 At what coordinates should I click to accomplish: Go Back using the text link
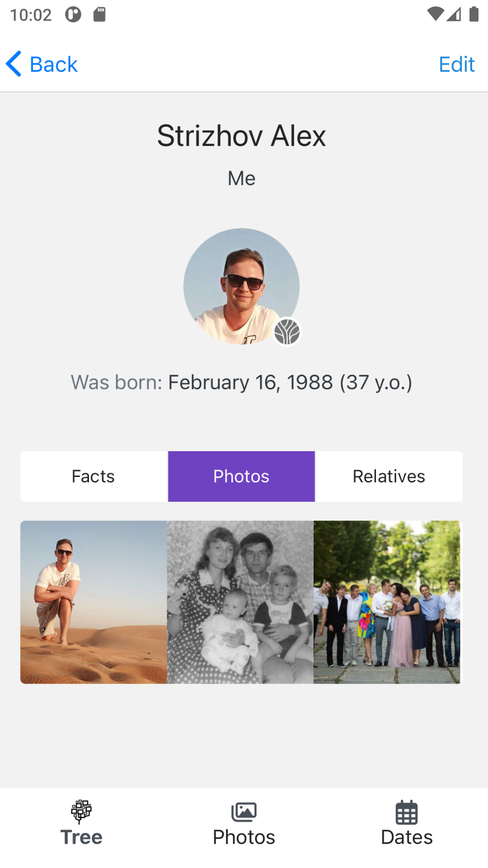point(53,64)
